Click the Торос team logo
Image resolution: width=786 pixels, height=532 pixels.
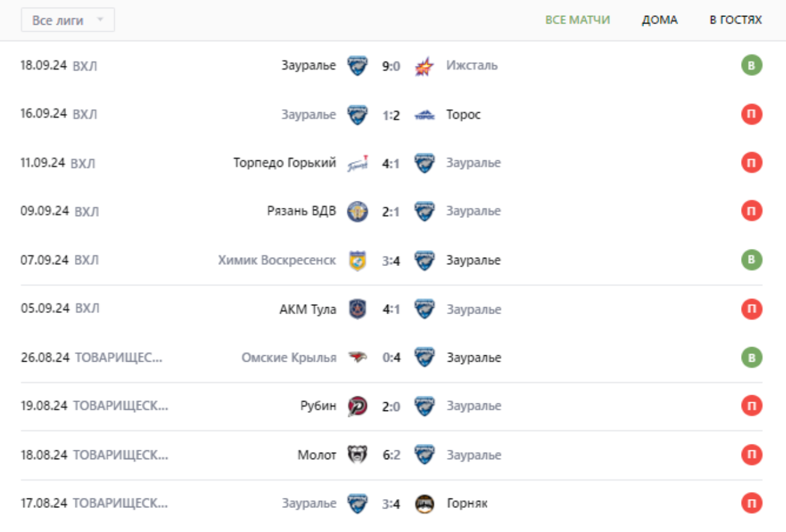point(424,115)
